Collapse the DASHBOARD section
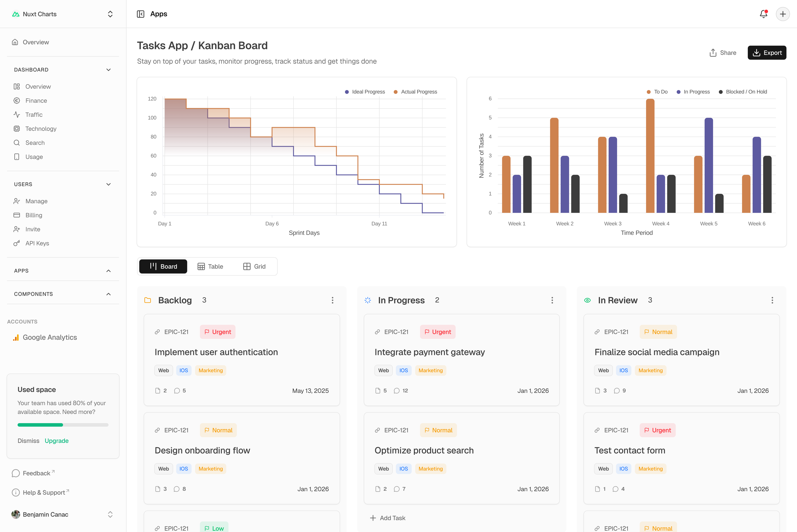The height and width of the screenshot is (532, 797). tap(108, 70)
